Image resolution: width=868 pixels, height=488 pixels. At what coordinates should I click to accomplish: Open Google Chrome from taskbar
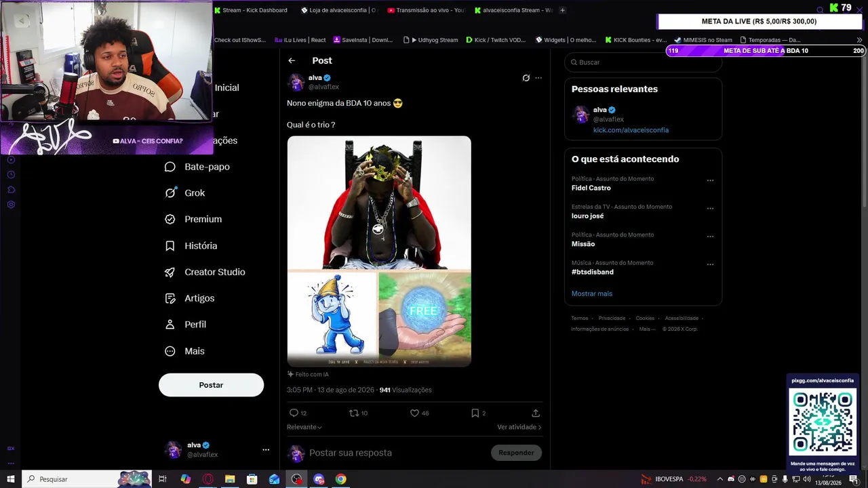pyautogui.click(x=340, y=479)
